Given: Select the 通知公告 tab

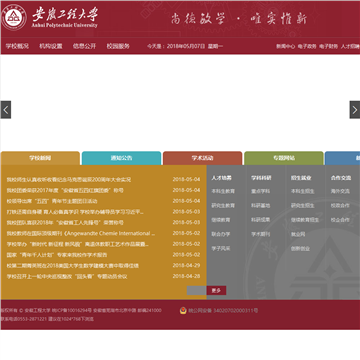Looking at the screenshot, I should 121,158.
